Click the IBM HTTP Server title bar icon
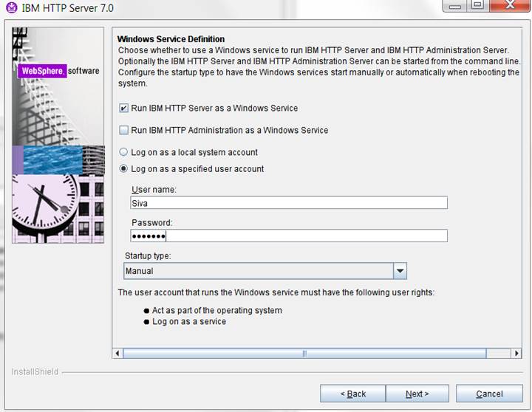Viewport: 532px width, 412px height. (x=12, y=7)
